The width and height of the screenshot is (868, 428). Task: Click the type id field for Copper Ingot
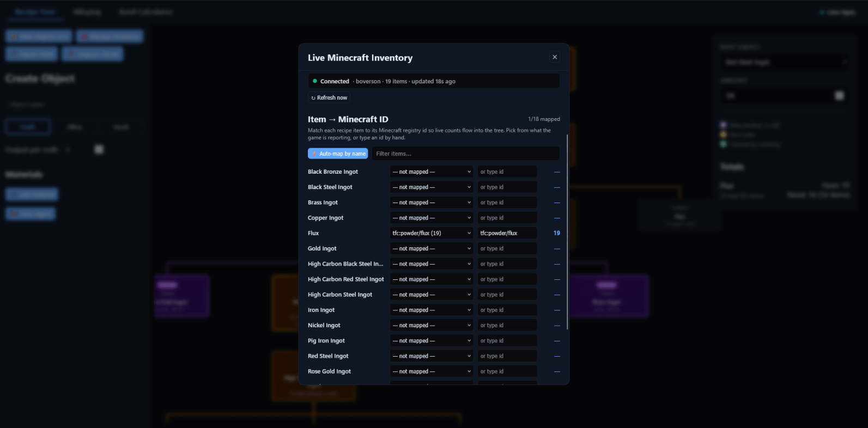pos(507,218)
